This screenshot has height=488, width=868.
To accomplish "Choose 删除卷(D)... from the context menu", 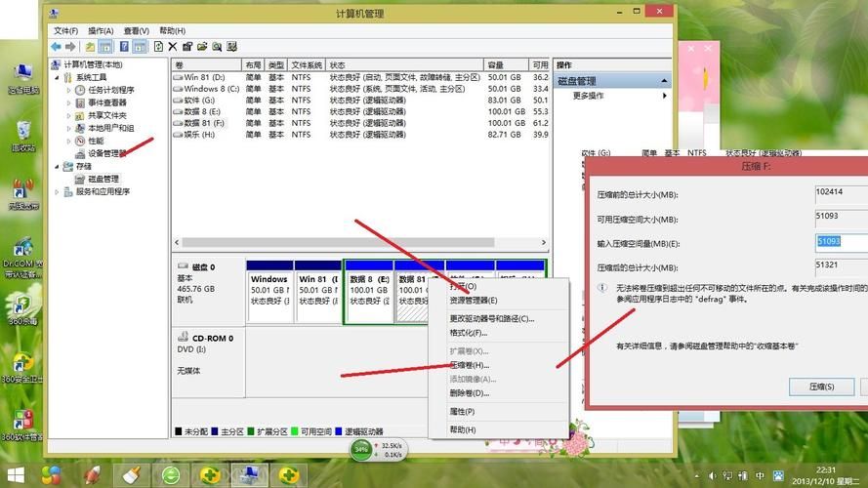I will [x=498, y=393].
